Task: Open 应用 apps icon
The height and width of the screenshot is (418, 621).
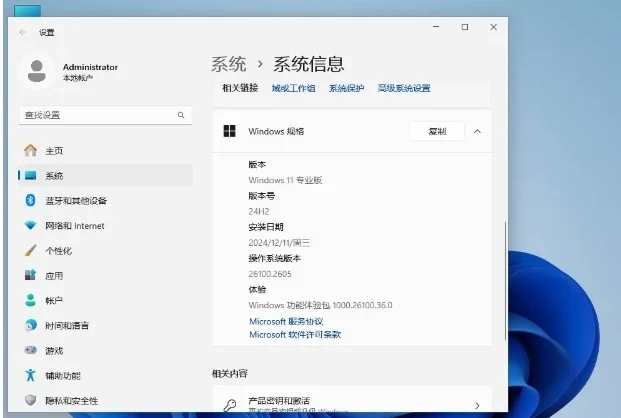Action: click(30, 275)
